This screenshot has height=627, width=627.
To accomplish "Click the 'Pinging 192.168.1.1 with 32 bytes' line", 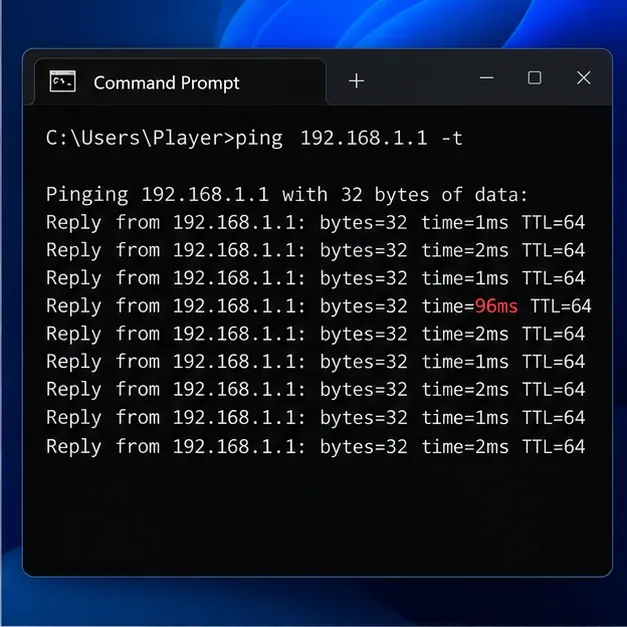I will coord(287,195).
